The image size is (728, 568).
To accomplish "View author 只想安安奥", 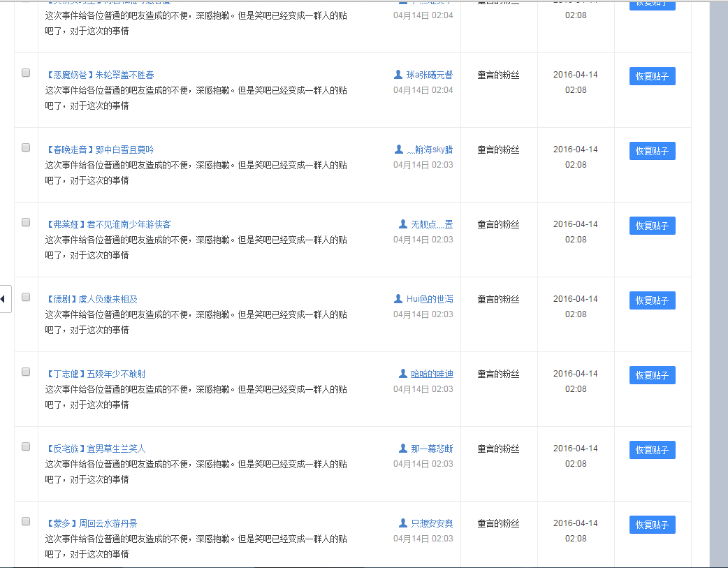I will point(432,523).
